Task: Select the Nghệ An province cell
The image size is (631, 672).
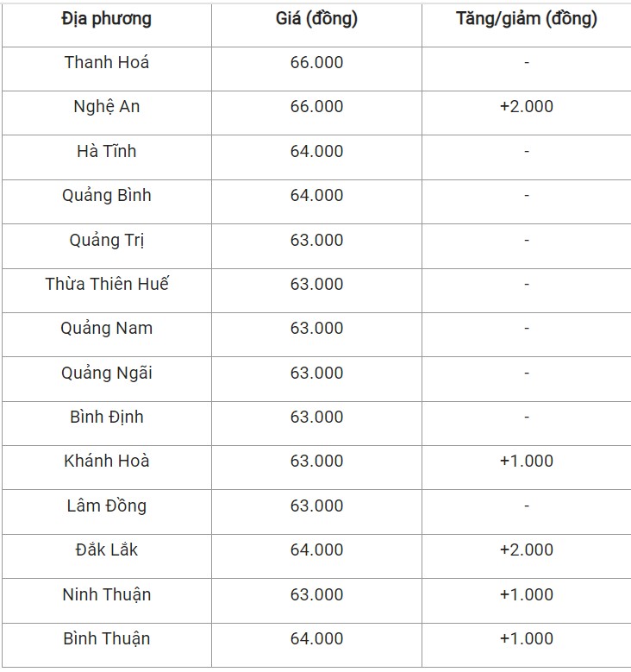Action: click(106, 107)
